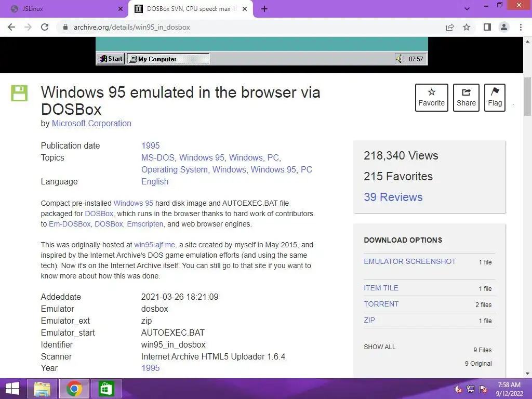The height and width of the screenshot is (399, 532).
Task: Click the 218,340 Views statistic
Action: coord(401,156)
